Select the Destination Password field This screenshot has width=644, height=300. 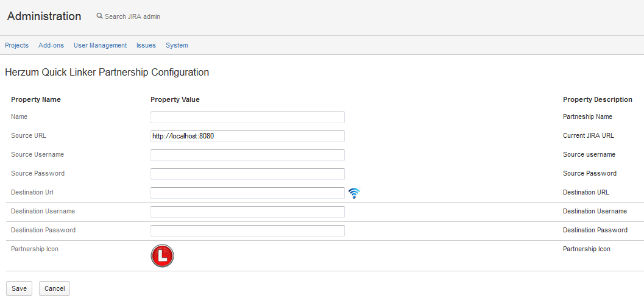coord(247,230)
